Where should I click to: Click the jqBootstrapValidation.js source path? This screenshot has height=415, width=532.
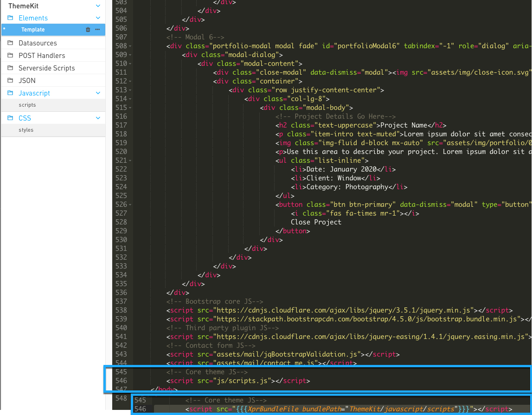[x=287, y=354]
